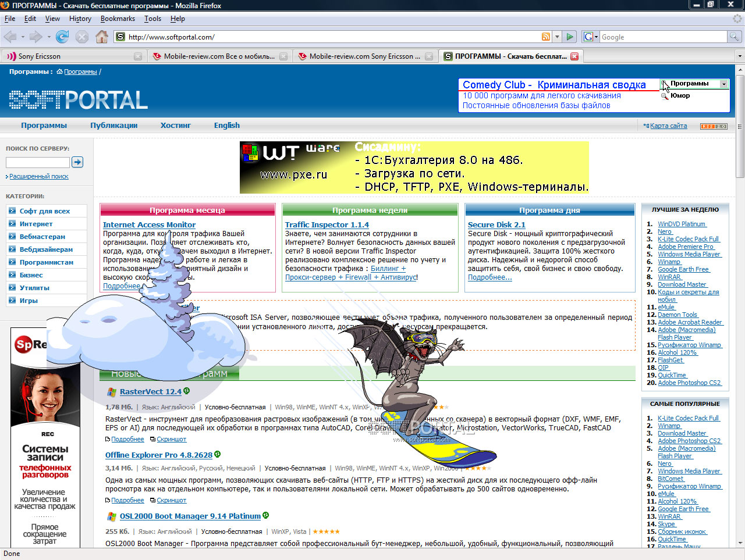Click inside the server search text field

pyautogui.click(x=38, y=162)
